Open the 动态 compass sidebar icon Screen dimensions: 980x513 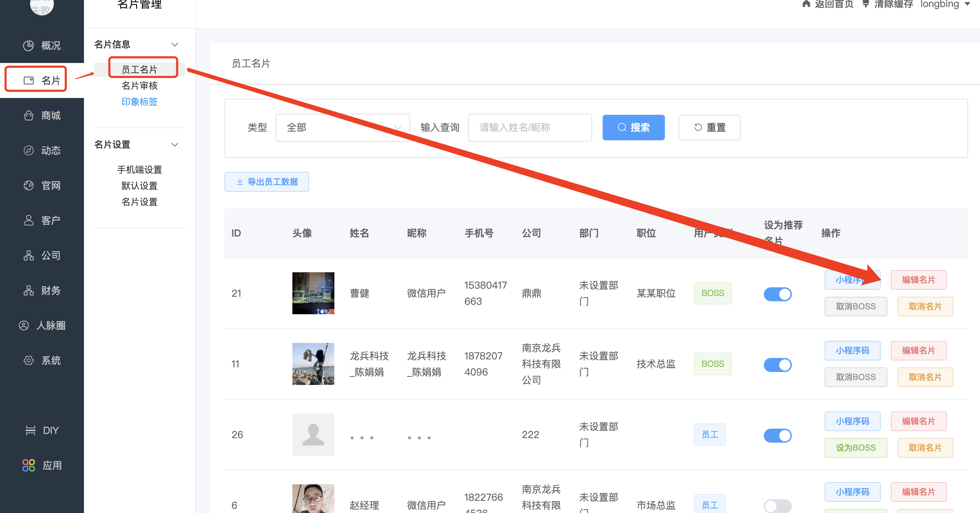click(x=29, y=151)
